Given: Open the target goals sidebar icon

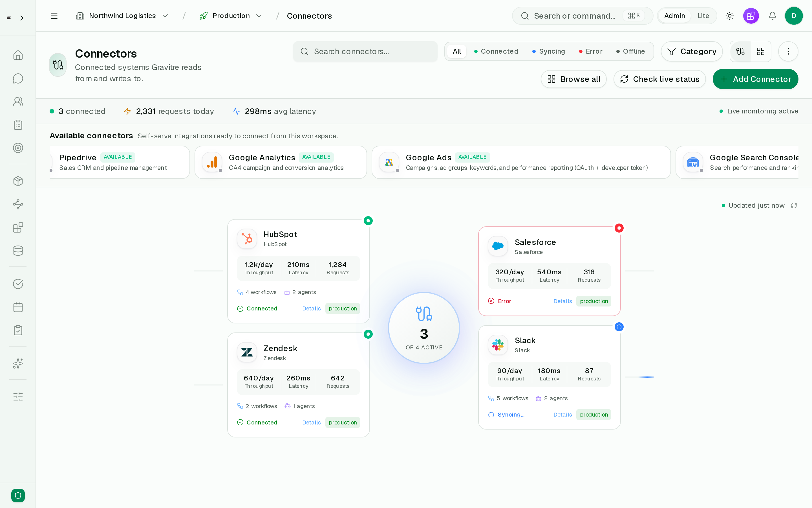Looking at the screenshot, I should coord(18,148).
